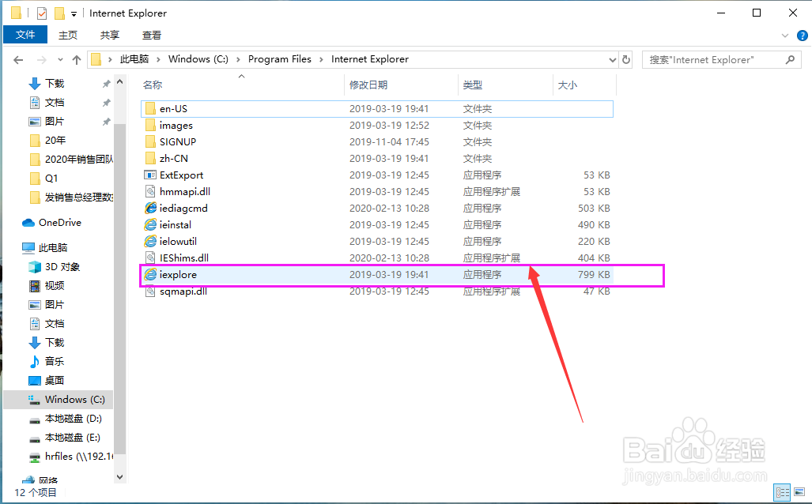812x504 pixels.
Task: Select the hmmapi.dll file
Action: click(377, 191)
